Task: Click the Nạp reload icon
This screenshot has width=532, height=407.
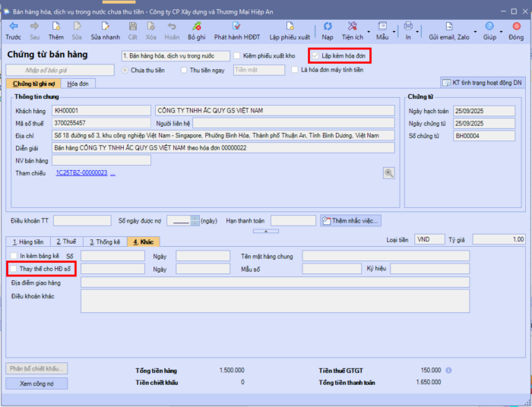Action: click(x=328, y=27)
